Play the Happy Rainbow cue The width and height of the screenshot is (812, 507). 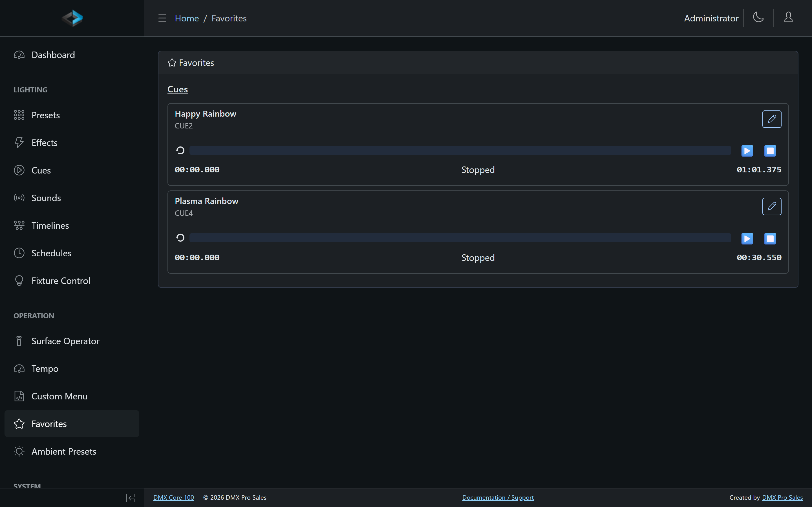click(x=747, y=151)
